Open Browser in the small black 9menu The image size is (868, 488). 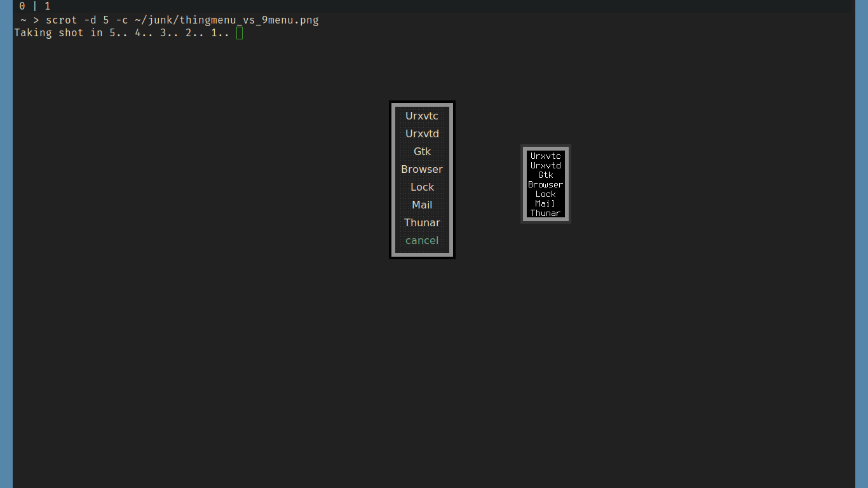click(x=546, y=184)
